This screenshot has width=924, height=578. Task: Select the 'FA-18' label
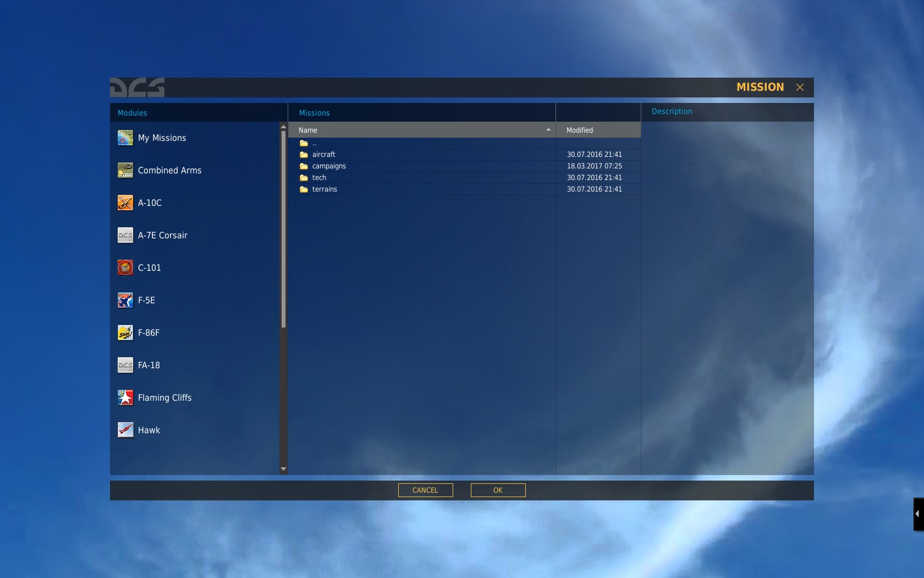pyautogui.click(x=149, y=365)
